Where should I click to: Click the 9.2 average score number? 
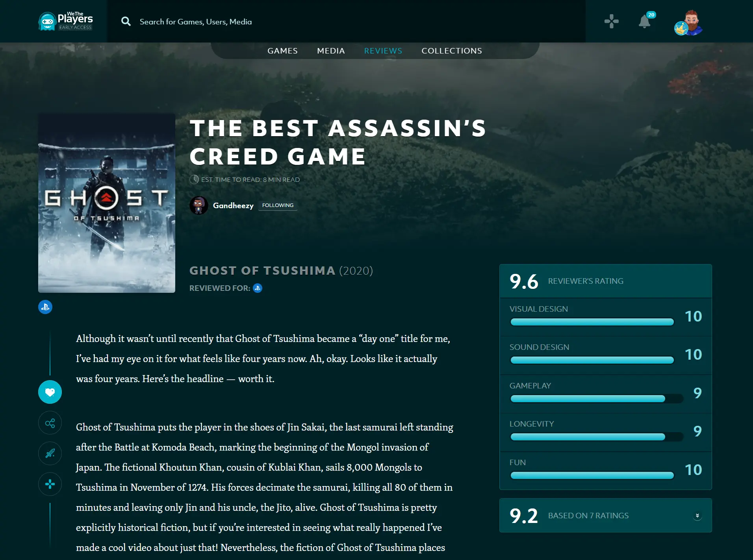click(524, 516)
